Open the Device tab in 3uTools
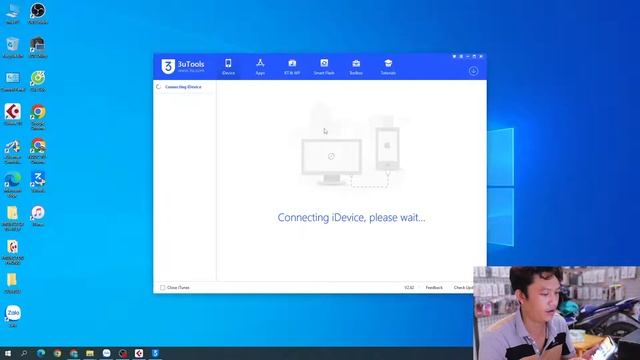640x360 pixels. pos(228,67)
